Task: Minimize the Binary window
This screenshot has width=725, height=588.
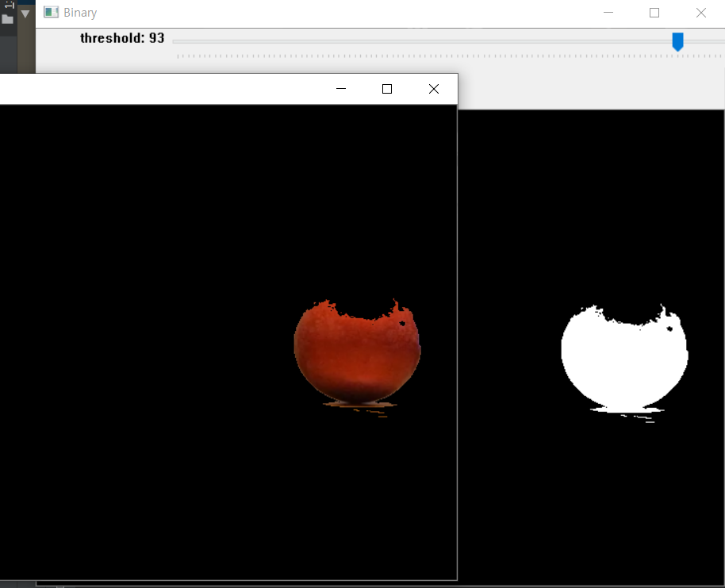Action: pos(608,13)
